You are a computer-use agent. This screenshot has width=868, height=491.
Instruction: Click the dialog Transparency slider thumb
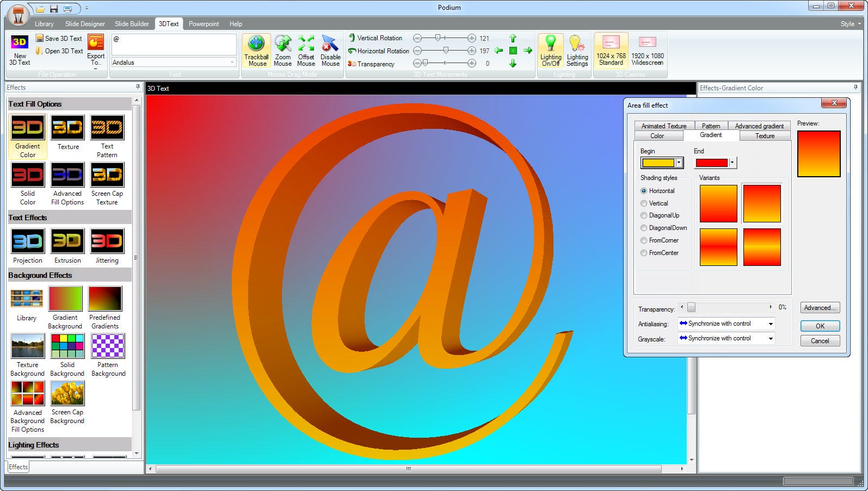[x=691, y=307]
